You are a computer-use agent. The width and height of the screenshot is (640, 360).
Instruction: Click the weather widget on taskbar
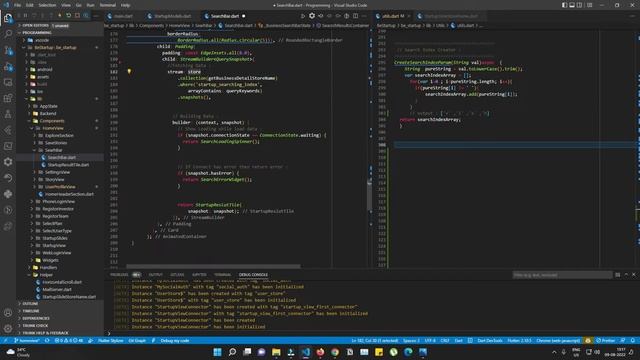click(x=19, y=352)
